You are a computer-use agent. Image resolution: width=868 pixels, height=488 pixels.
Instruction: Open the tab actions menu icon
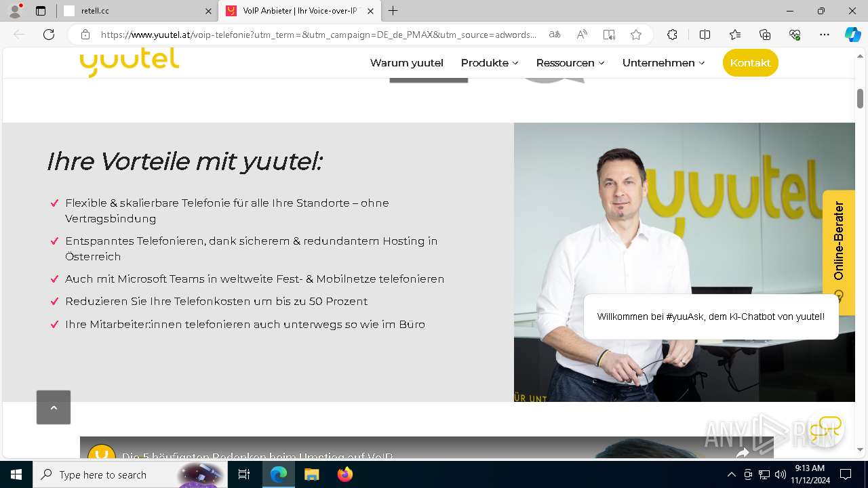(x=41, y=11)
